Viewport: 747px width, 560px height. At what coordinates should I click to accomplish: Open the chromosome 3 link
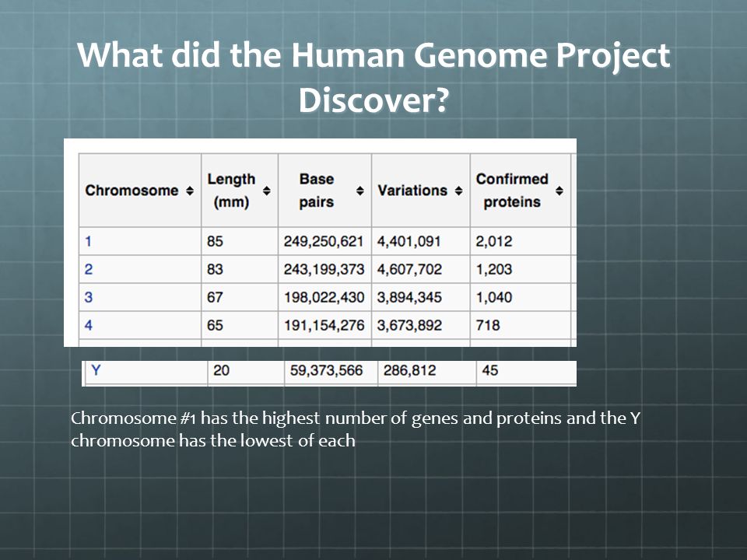tap(89, 298)
